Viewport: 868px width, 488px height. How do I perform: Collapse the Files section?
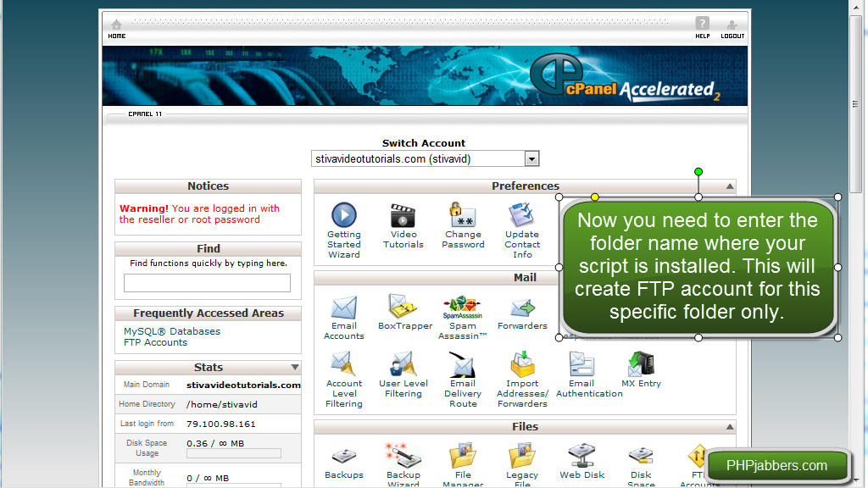(x=730, y=427)
